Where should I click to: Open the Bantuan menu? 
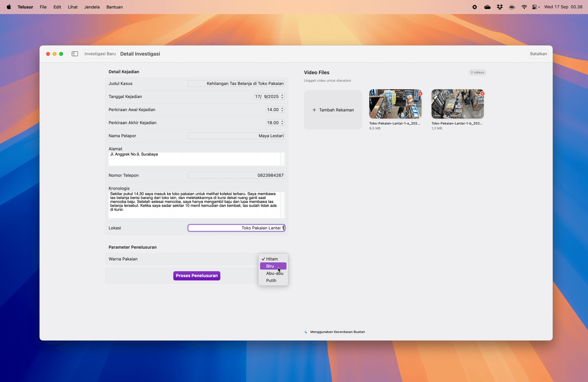click(115, 7)
